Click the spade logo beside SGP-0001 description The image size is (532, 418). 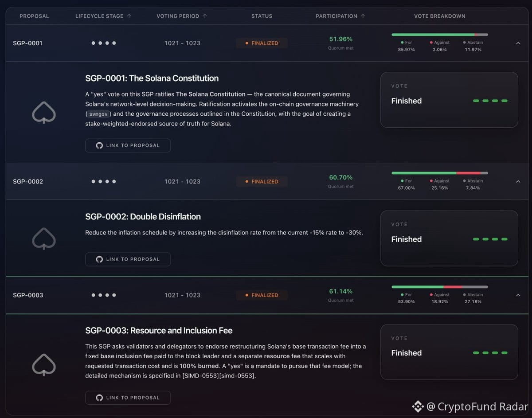[44, 113]
